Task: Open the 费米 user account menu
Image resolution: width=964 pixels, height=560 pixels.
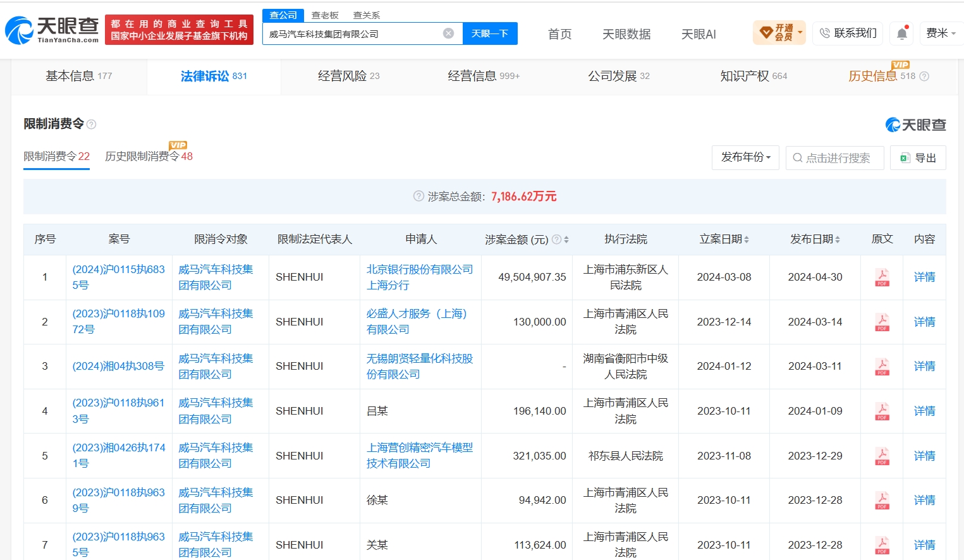Action: pyautogui.click(x=941, y=33)
